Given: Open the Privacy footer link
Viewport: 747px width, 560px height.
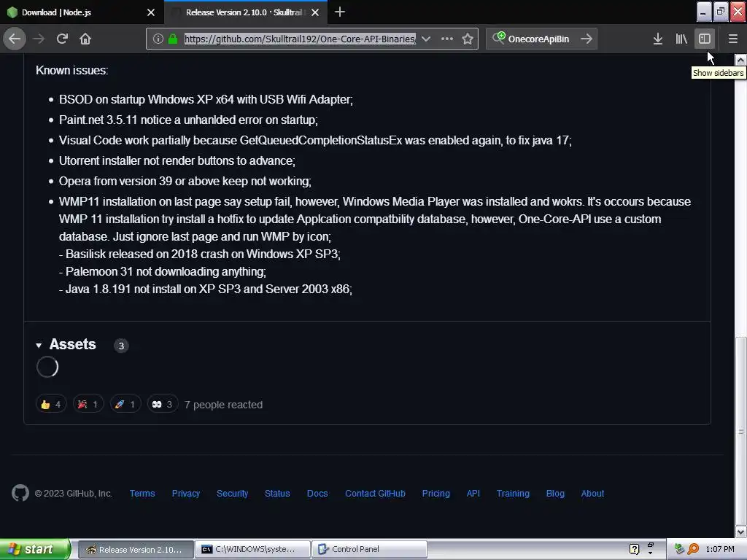Looking at the screenshot, I should click(186, 494).
